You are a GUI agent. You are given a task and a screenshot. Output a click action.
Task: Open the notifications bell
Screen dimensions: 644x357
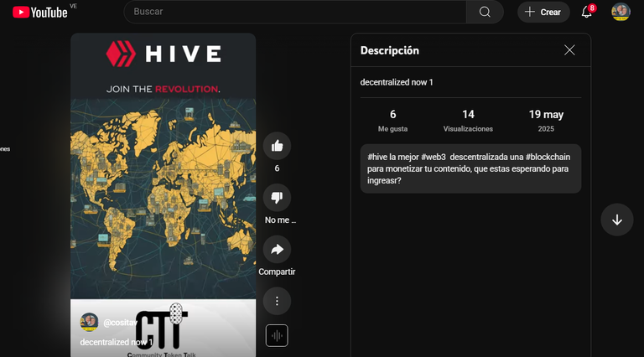click(587, 12)
